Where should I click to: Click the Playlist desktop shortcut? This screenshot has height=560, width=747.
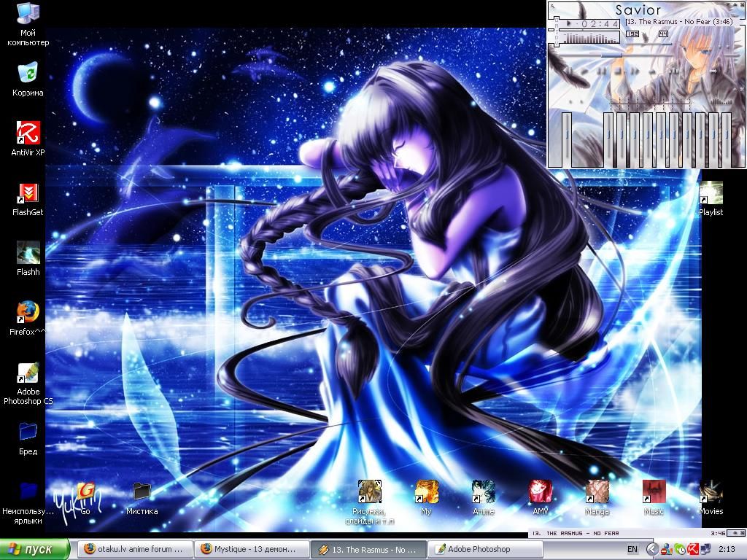pyautogui.click(x=711, y=199)
